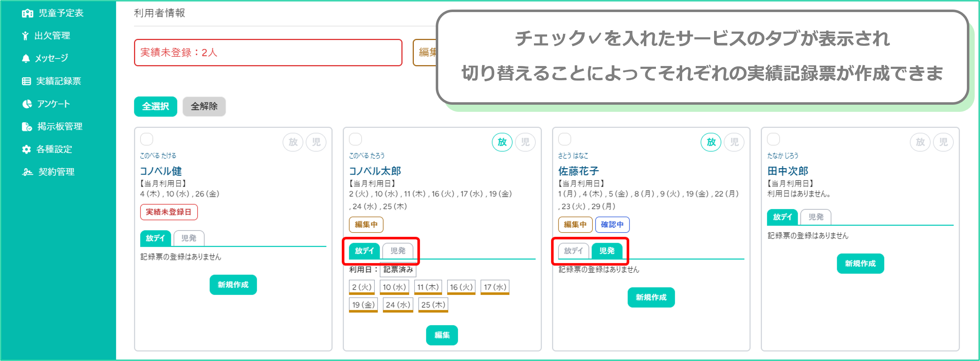Toggle 放 badge on 田中次郎 card
Screen dimensions: 980x361
(920, 142)
